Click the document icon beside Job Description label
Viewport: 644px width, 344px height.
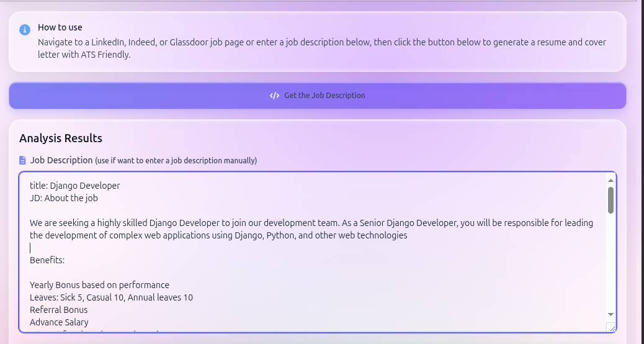click(23, 160)
